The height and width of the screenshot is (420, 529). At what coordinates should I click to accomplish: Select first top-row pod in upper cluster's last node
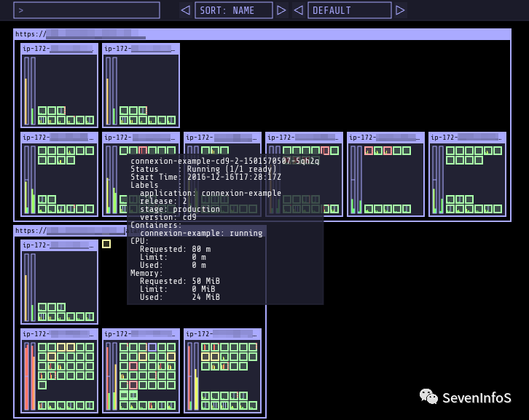(x=450, y=151)
